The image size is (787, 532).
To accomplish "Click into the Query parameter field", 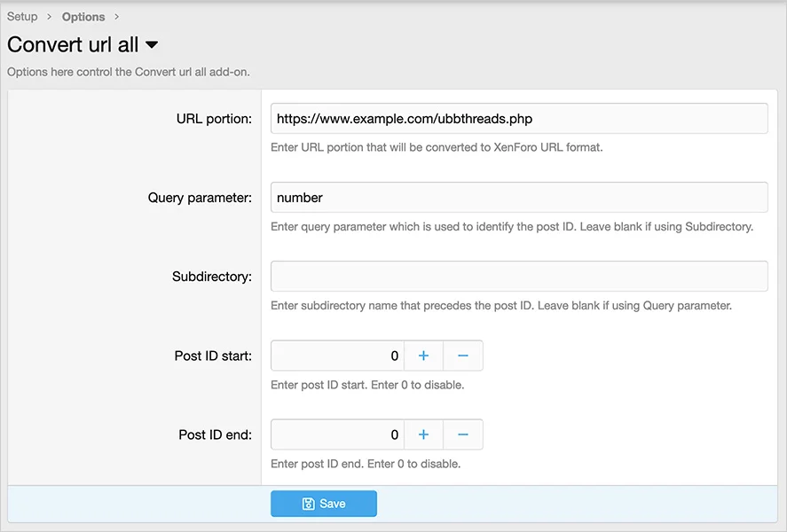I will [x=518, y=198].
